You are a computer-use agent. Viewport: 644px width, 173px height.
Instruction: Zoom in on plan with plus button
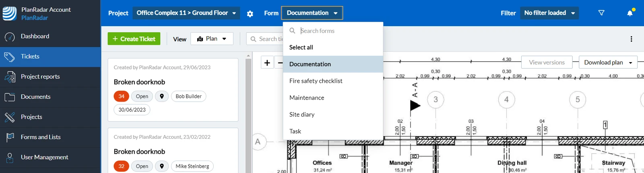[267, 63]
